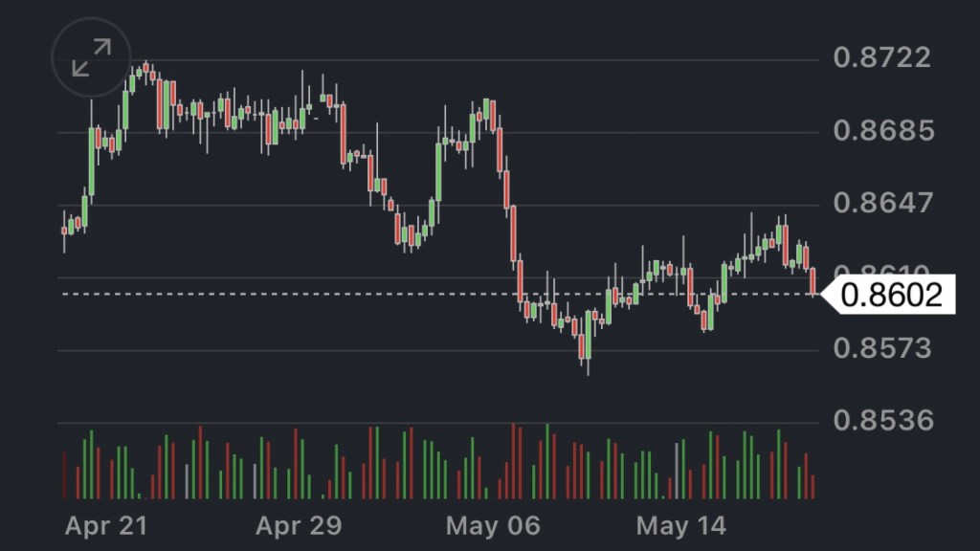Screen dimensions: 980x551
Task: Select the 0.8573 price axis label
Action: [881, 348]
